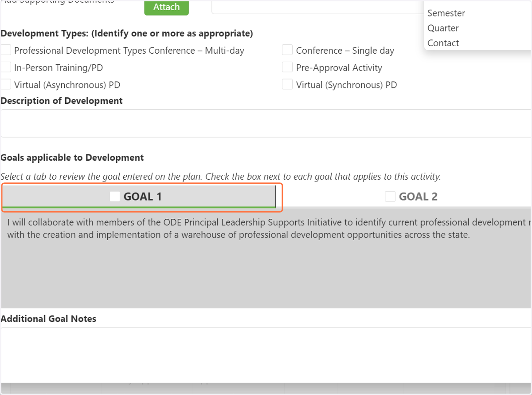The height and width of the screenshot is (395, 532).
Task: Click the supporting documents text field
Action: pos(318,7)
